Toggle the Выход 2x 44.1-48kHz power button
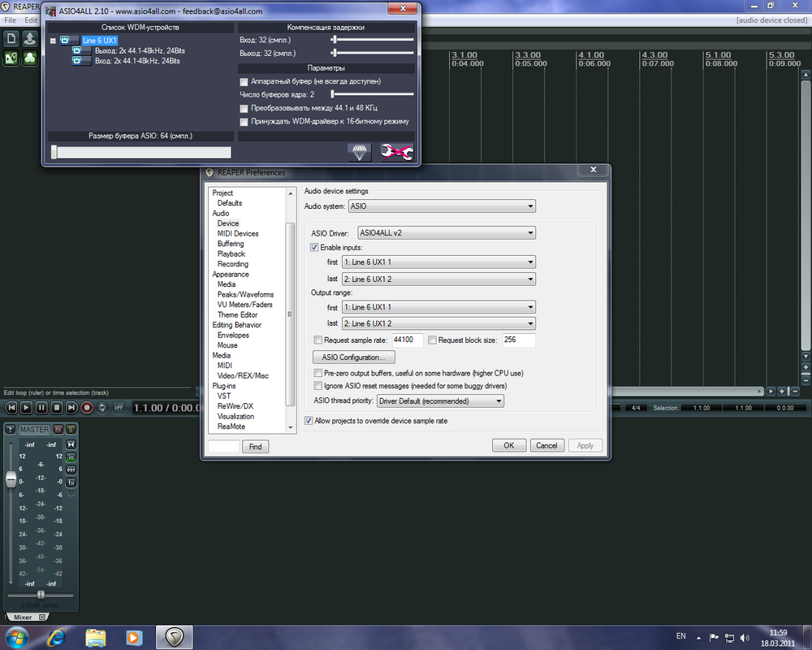Screen dimensions: 812x650 (x=76, y=50)
